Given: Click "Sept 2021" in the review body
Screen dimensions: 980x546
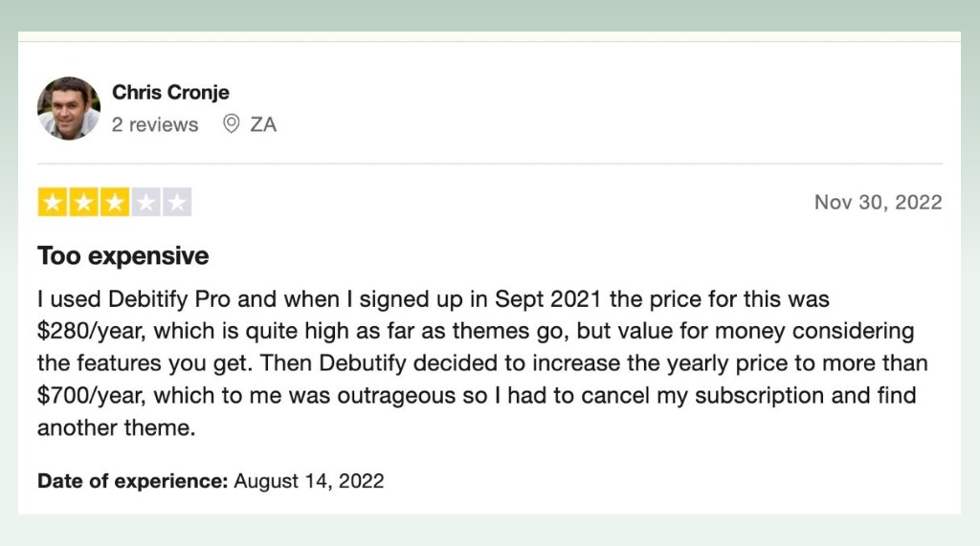Looking at the screenshot, I should 548,299.
